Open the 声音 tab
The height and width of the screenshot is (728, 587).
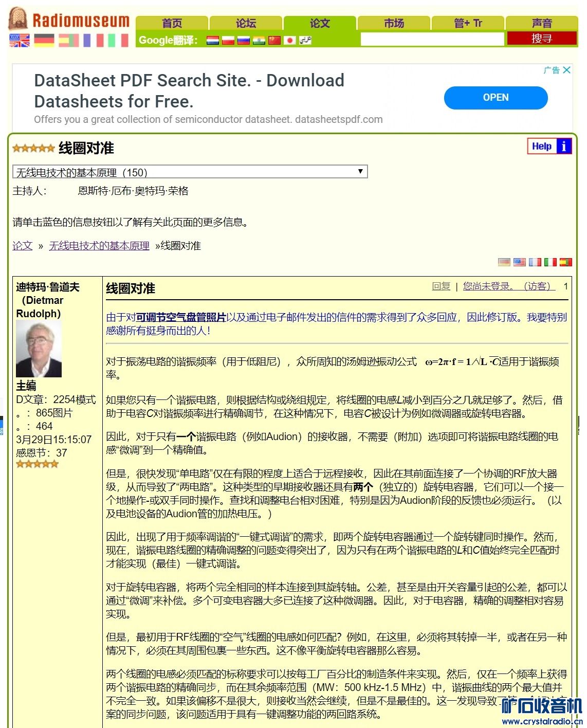[x=542, y=23]
